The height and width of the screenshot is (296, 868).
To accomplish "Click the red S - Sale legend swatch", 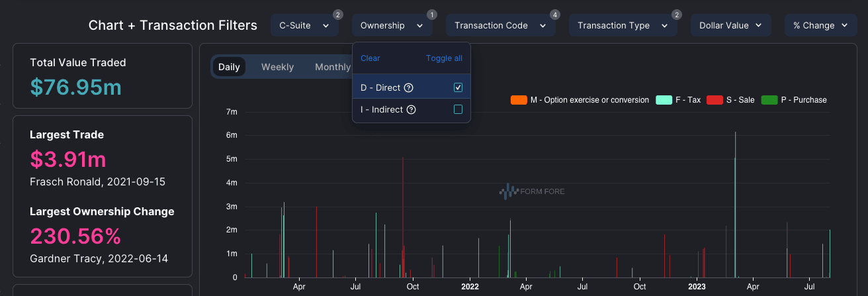I will tap(715, 100).
